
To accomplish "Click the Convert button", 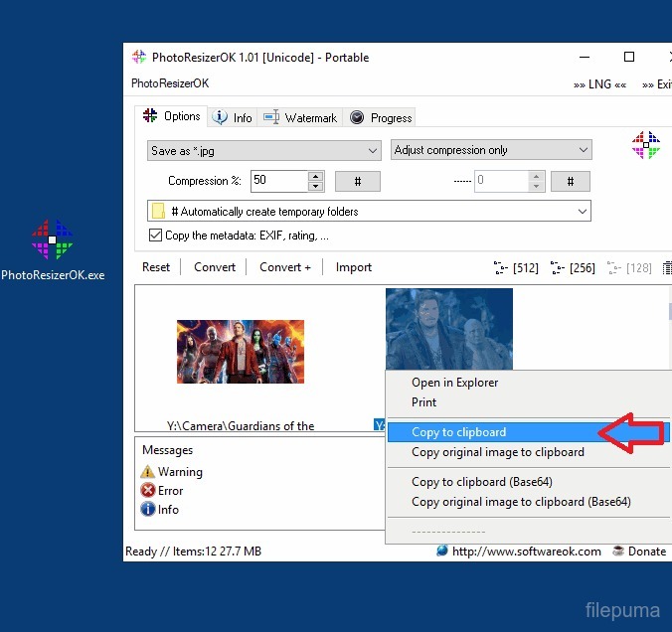I will [x=215, y=267].
